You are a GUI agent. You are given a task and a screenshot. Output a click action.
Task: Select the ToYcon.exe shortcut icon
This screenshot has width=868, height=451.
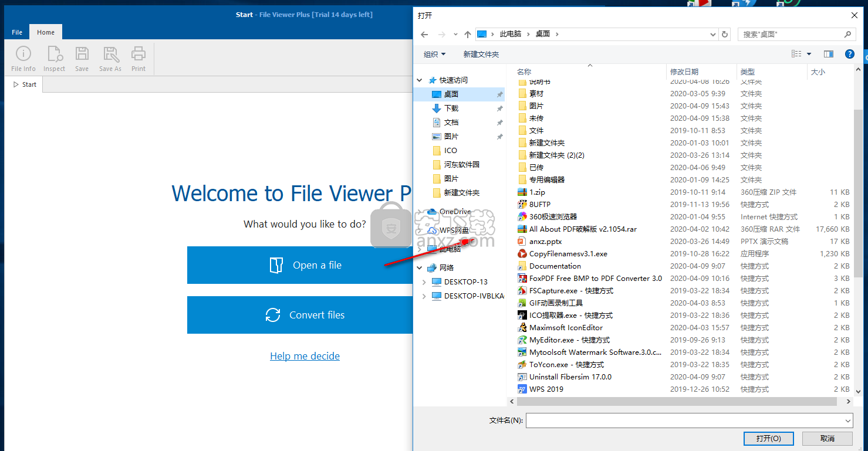pyautogui.click(x=522, y=365)
